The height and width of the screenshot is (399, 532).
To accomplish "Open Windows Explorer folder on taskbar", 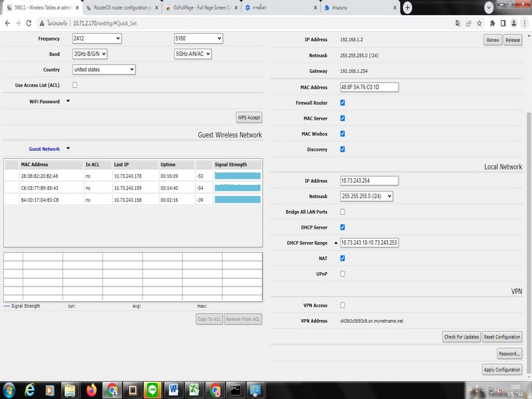I will 70,390.
